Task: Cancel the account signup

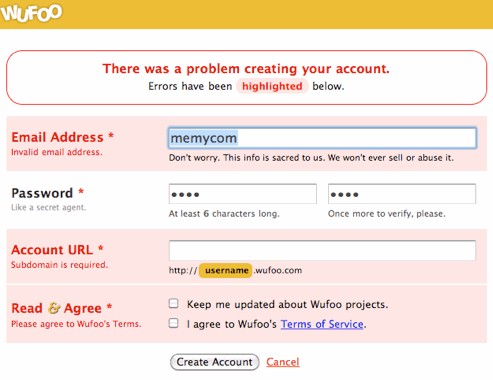Action: [x=283, y=362]
